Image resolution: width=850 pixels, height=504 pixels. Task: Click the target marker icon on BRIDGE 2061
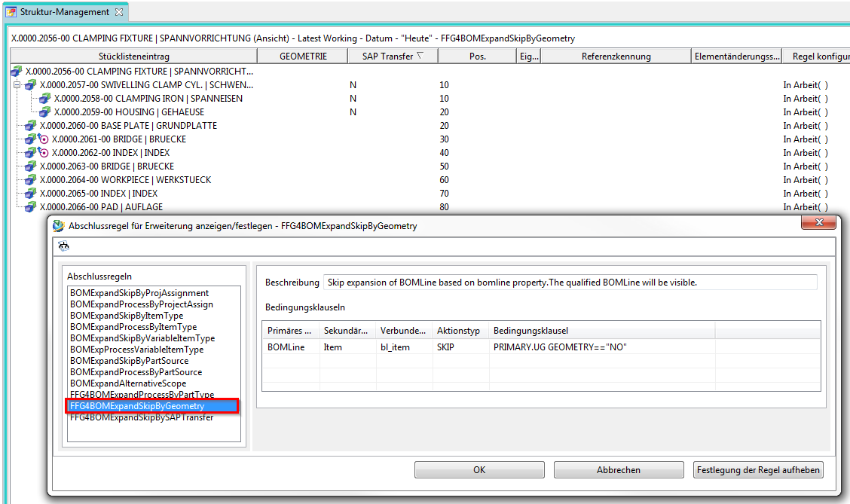click(x=44, y=139)
